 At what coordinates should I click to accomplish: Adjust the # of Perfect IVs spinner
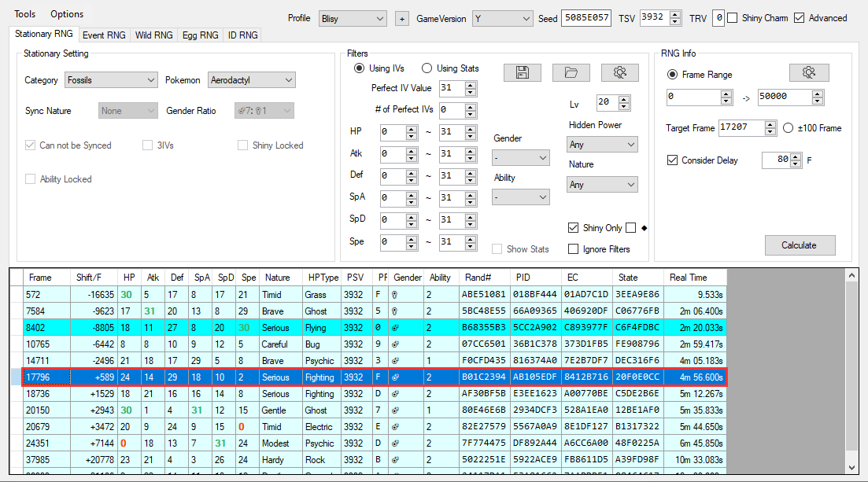click(471, 110)
